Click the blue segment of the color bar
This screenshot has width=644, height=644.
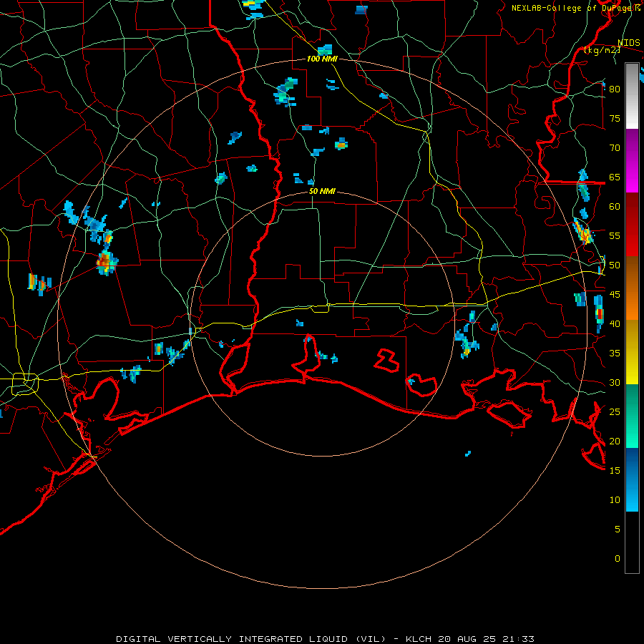[x=632, y=479]
